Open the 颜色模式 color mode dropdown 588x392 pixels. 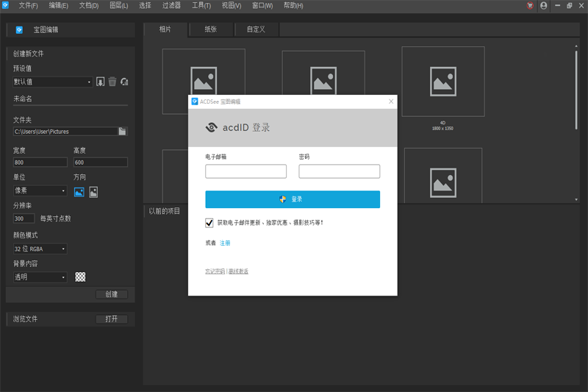tap(40, 249)
